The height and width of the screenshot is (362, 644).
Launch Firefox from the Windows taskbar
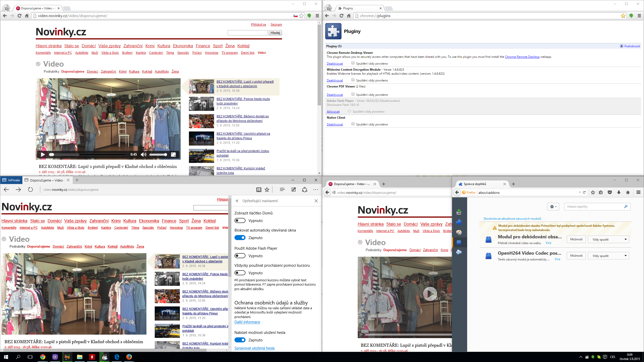coord(129,357)
